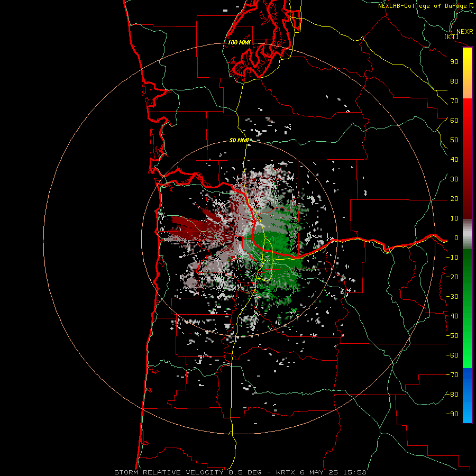
Task: Choose the -80 value on the velocity scale
Action: click(452, 395)
